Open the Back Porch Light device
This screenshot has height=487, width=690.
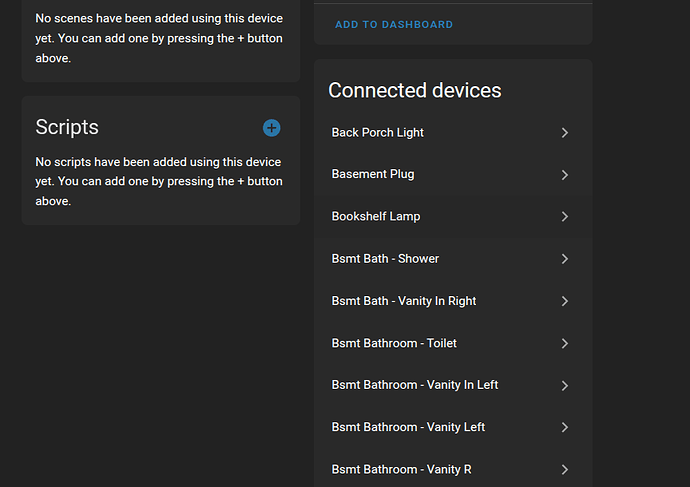(453, 132)
